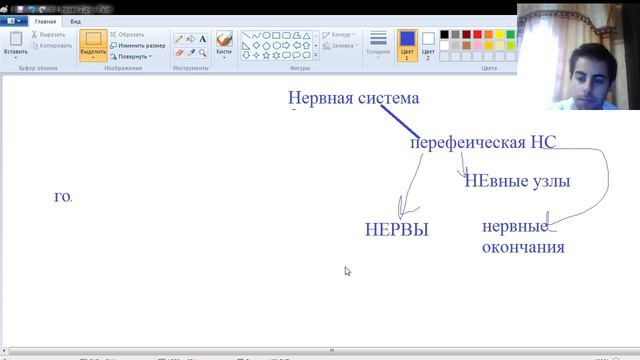Choose the triangle shape
Image resolution: width=640 pixels, height=360 pixels.
(306, 36)
